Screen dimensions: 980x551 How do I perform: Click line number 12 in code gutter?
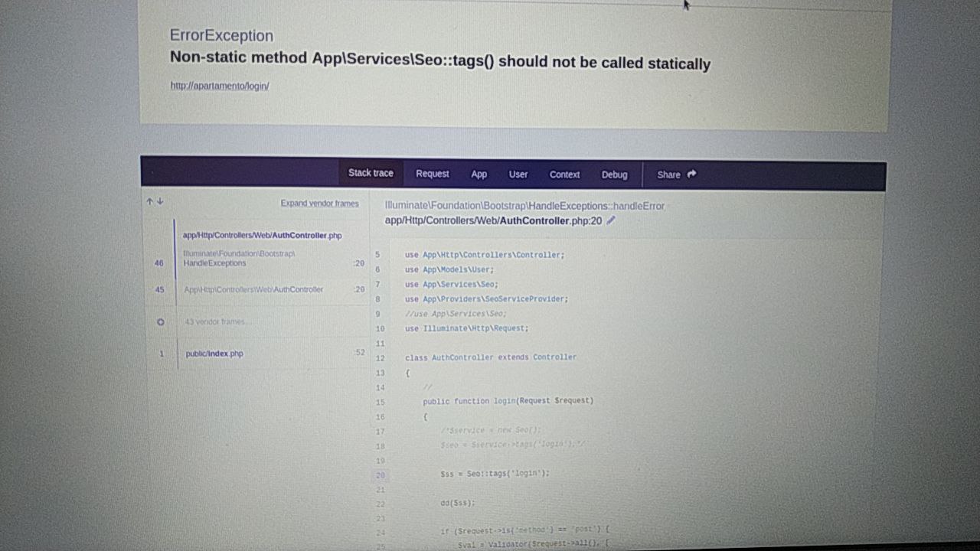pyautogui.click(x=380, y=358)
